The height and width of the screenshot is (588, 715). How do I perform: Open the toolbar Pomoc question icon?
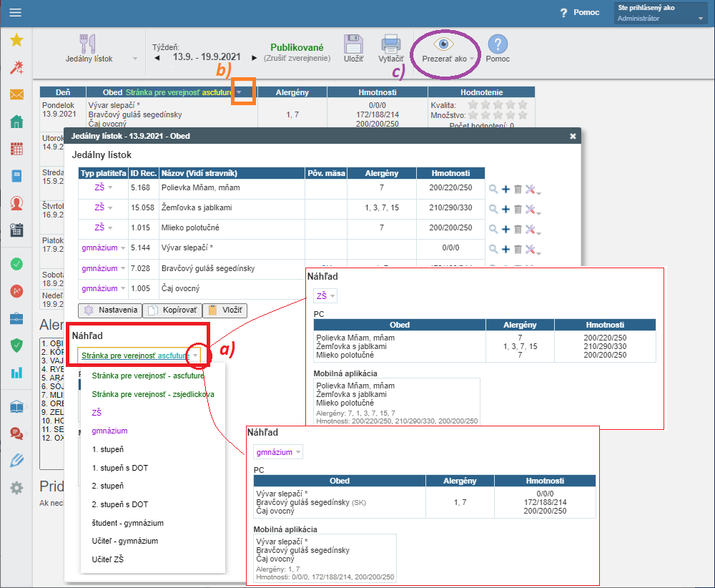tap(498, 49)
